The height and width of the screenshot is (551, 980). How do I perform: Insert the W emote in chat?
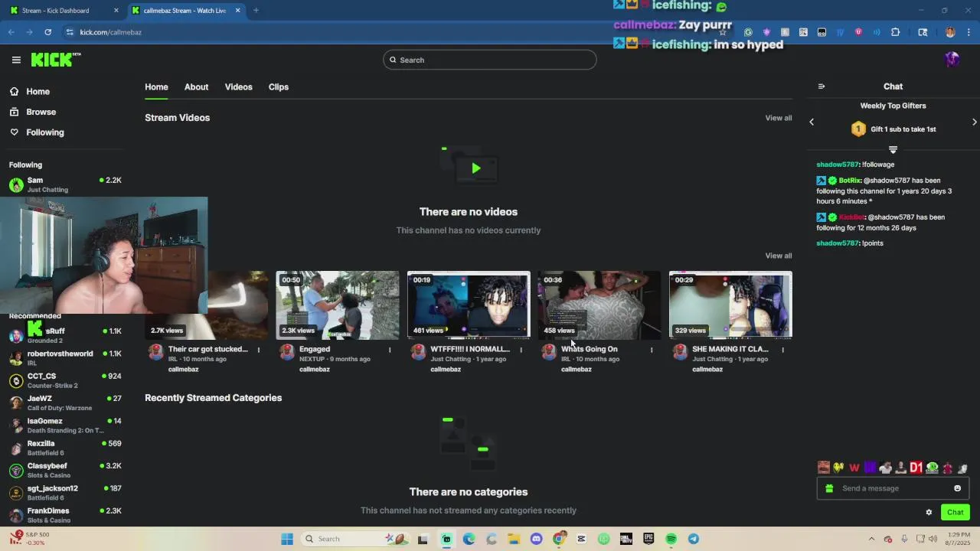854,468
